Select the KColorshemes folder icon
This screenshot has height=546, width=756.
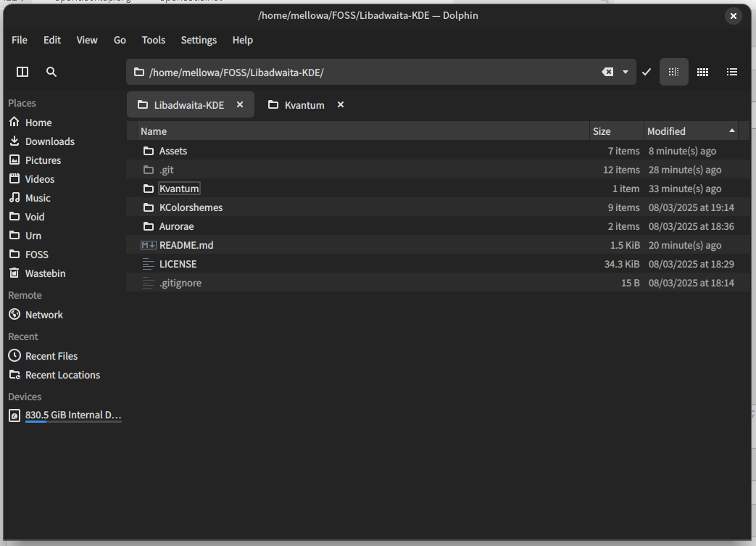tap(149, 207)
